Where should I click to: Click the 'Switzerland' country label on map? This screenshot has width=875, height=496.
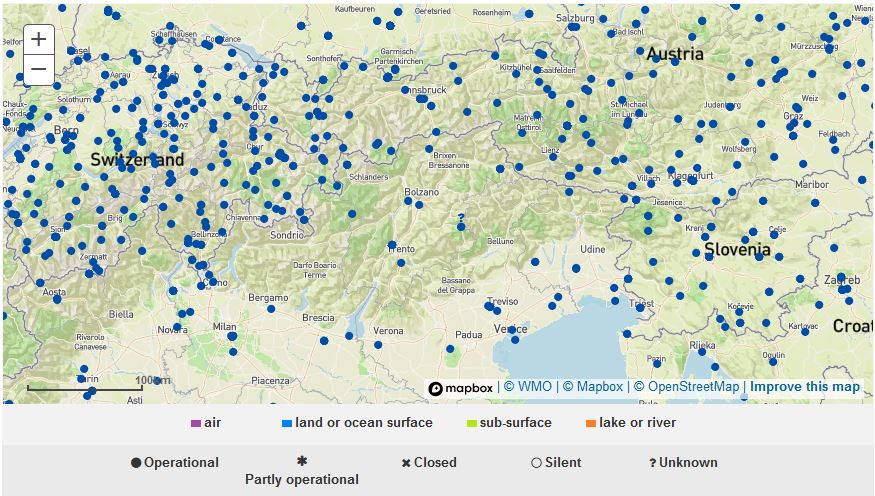point(137,160)
